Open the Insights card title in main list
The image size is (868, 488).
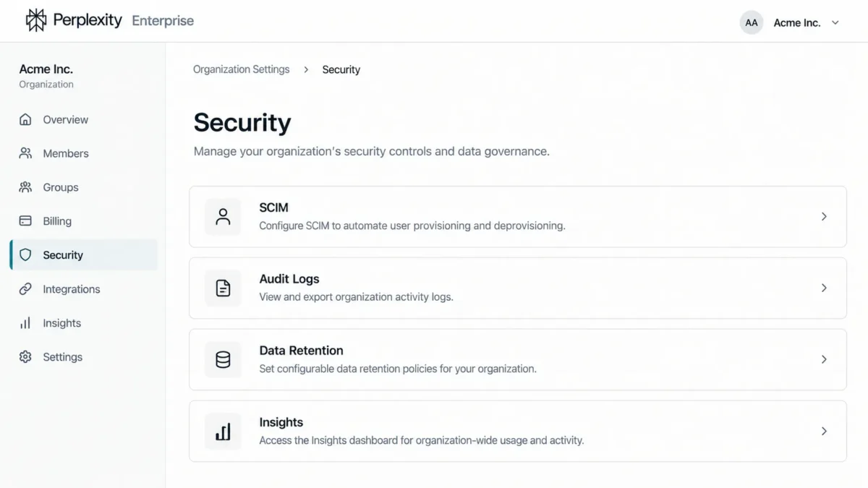(281, 422)
